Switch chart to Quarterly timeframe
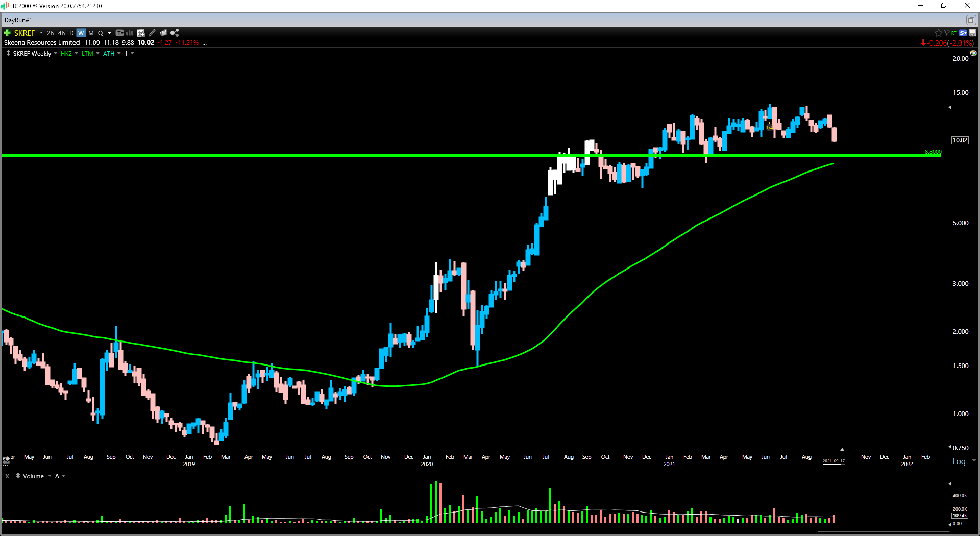 [x=100, y=33]
